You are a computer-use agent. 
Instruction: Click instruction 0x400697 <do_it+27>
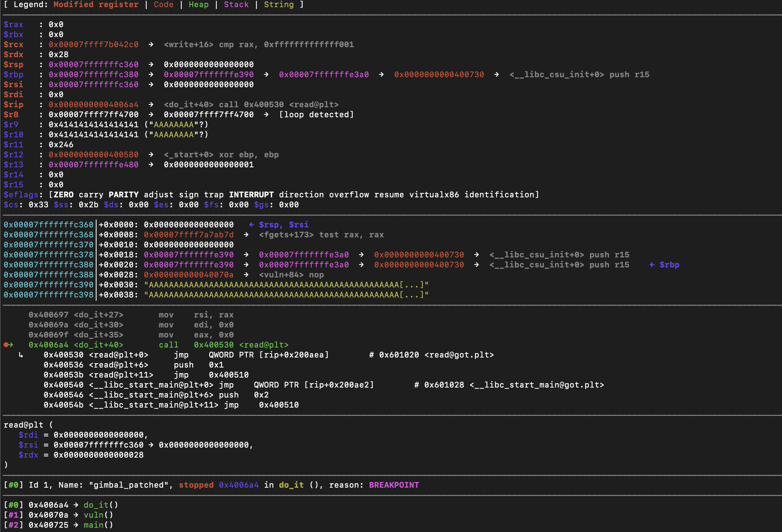coord(131,315)
